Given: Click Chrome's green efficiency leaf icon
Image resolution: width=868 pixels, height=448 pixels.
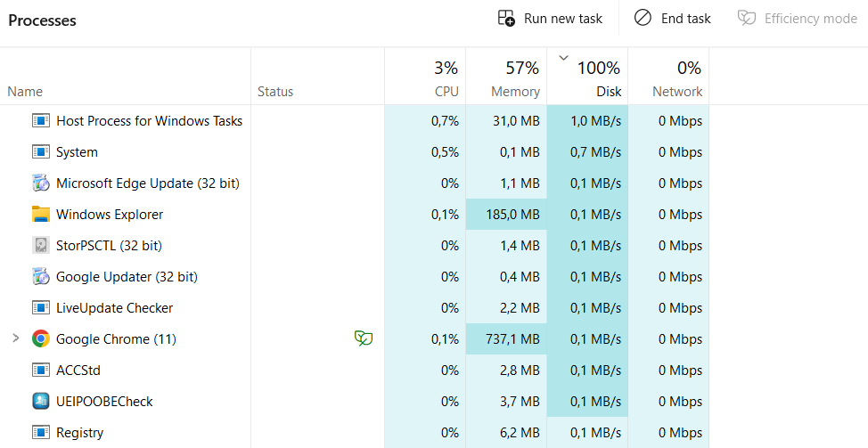Looking at the screenshot, I should pos(363,338).
